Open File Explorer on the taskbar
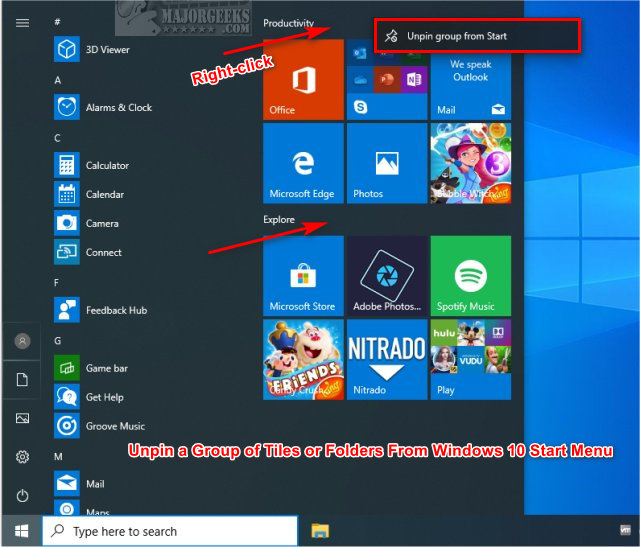The height and width of the screenshot is (547, 640). point(320,531)
